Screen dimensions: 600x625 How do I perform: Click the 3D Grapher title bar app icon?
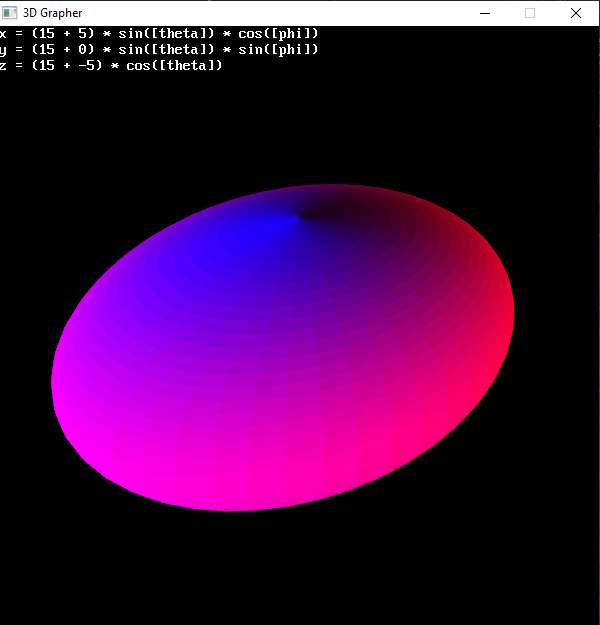(11, 13)
